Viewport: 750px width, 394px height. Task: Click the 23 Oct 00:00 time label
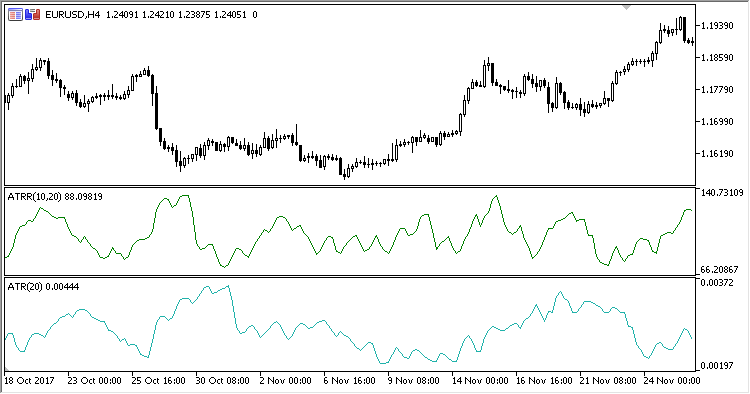[x=94, y=381]
